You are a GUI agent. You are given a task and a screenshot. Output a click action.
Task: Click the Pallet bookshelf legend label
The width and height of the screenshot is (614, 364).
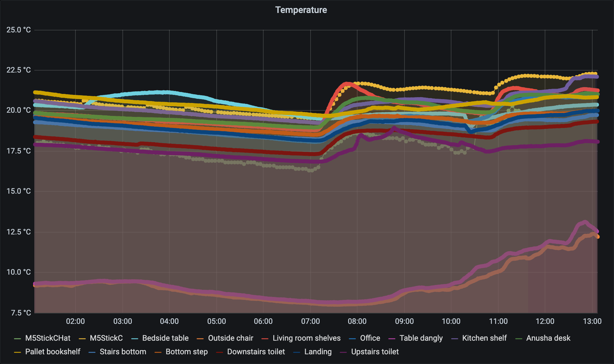pos(53,352)
